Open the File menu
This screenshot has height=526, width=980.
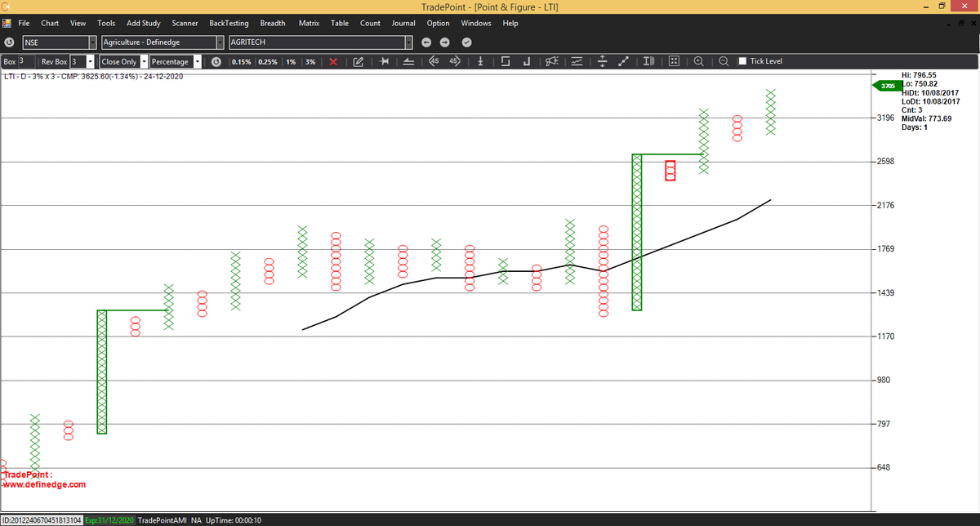pos(24,23)
